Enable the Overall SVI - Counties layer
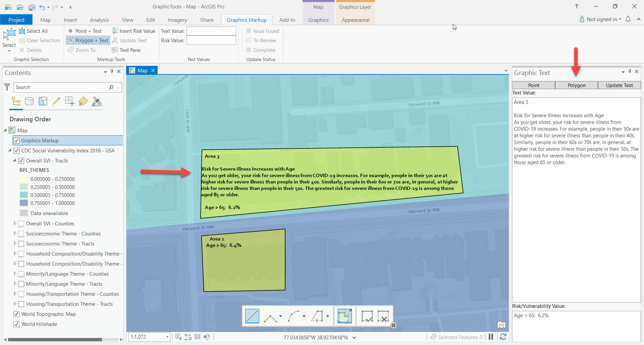The image size is (644, 345). coord(21,223)
